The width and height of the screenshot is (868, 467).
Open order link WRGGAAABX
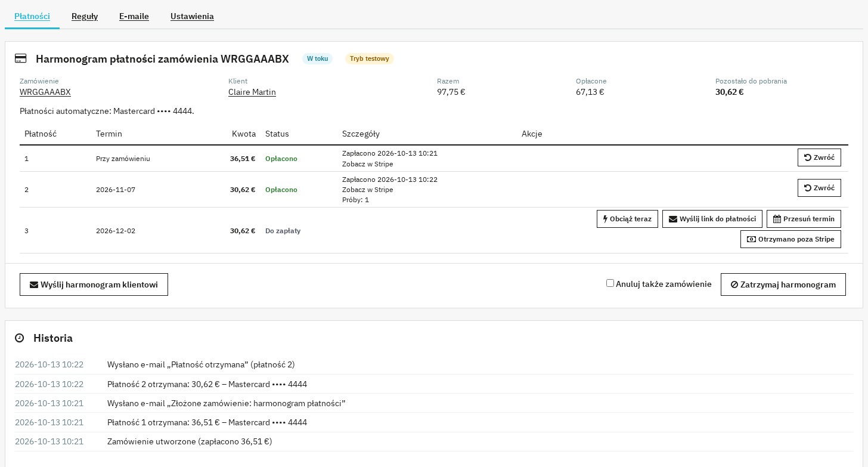(45, 92)
